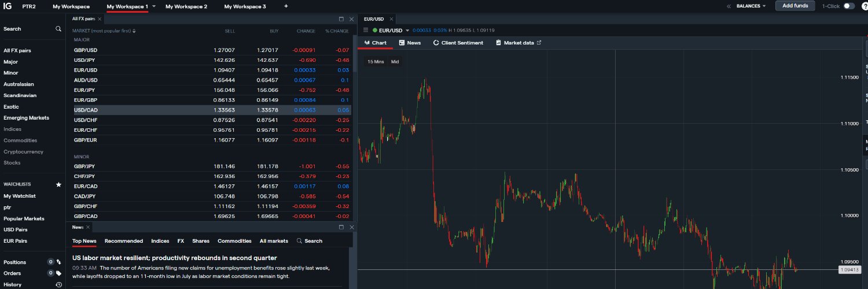Click the Market data external link icon
868x289 pixels.
(539, 42)
